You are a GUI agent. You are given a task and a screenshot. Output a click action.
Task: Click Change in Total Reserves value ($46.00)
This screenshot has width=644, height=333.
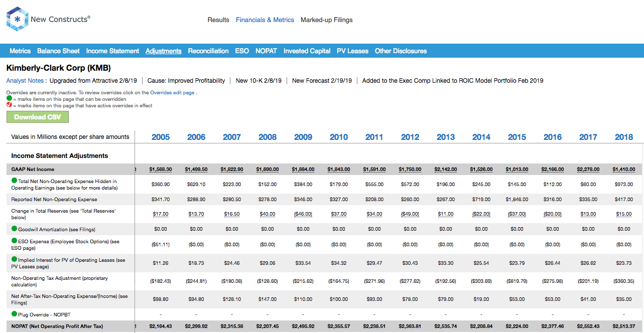point(303,214)
